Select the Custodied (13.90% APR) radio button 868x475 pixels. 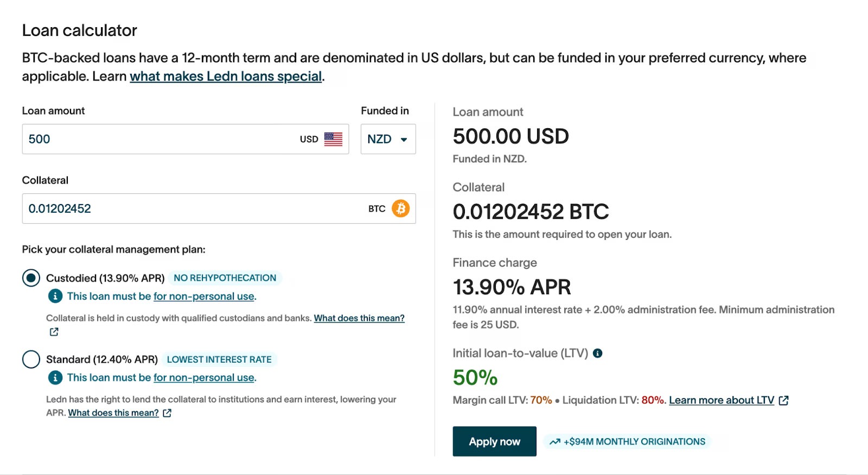point(31,278)
